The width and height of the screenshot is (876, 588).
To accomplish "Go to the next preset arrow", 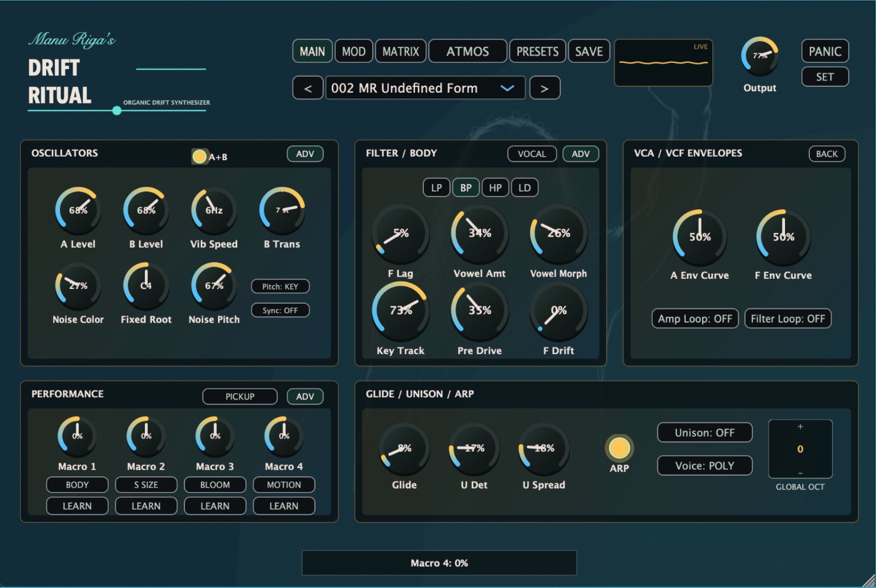I will 544,88.
